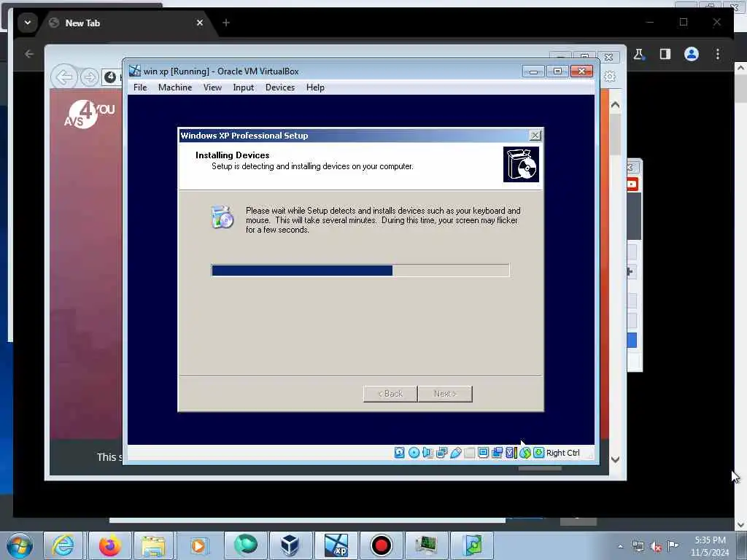Open the browser three-dot menu
Viewport: 747px width, 560px height.
(718, 54)
